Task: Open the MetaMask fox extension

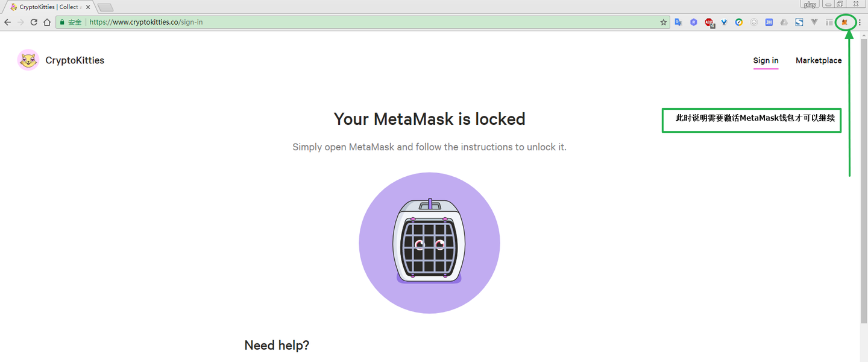Action: point(844,22)
